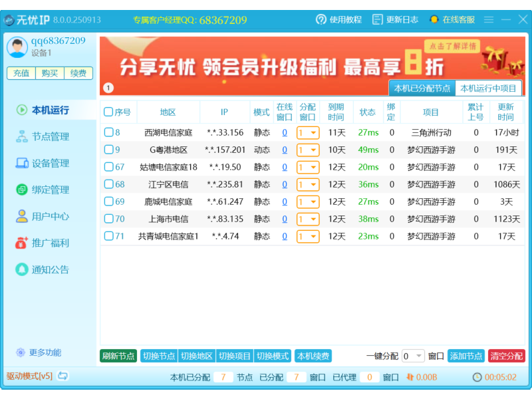Switch to the 本机运行中项目 tab

click(x=489, y=87)
